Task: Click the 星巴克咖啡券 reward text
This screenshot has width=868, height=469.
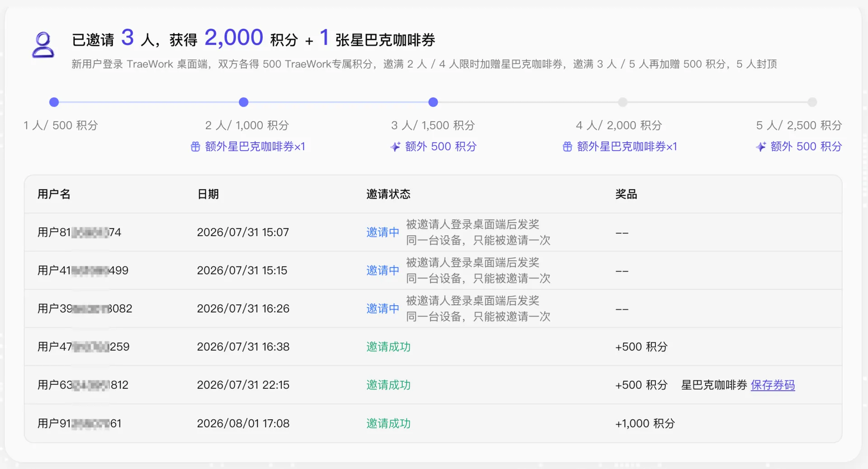Action: click(x=714, y=385)
